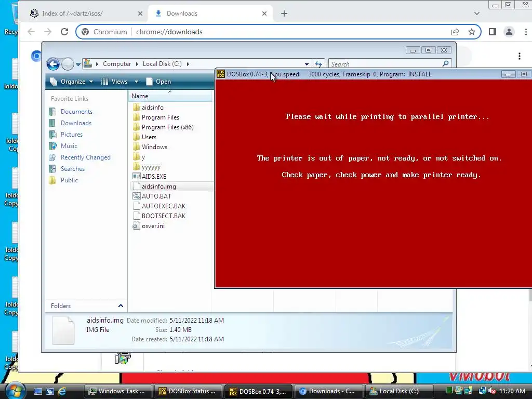Click the Chromium back arrow

(x=31, y=32)
